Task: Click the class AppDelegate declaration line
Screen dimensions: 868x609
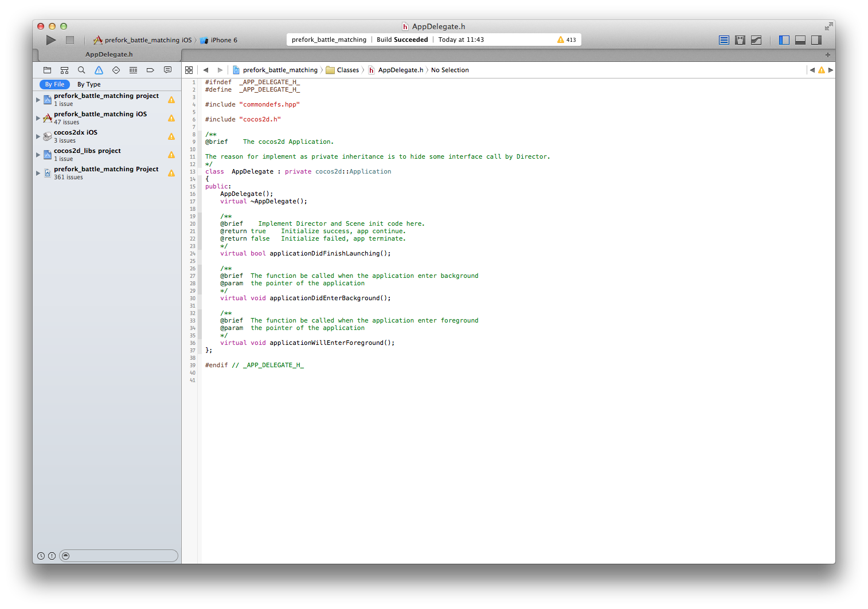Action: (298, 171)
